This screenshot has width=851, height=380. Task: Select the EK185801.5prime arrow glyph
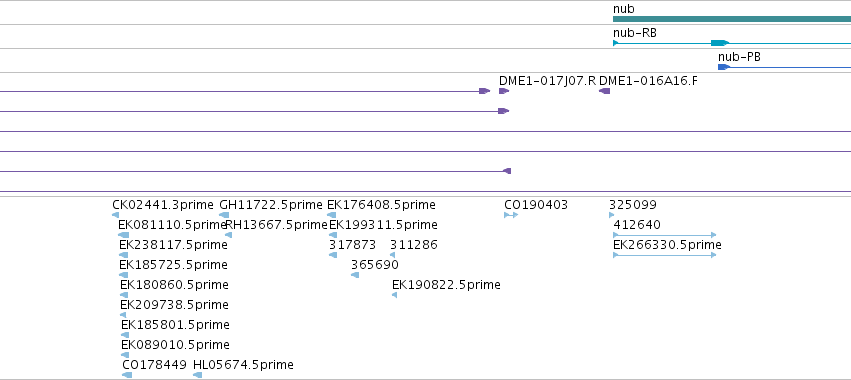click(125, 335)
